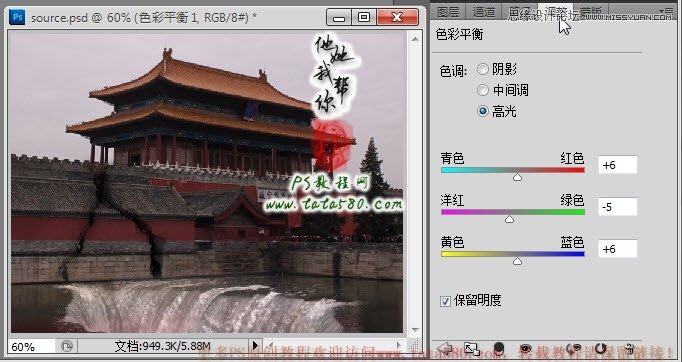View previous state eye-arrow icon
This screenshot has width=682, height=362.
(x=574, y=349)
